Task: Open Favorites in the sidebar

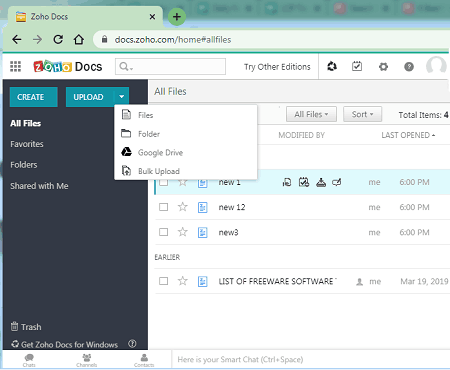Action: (x=27, y=144)
